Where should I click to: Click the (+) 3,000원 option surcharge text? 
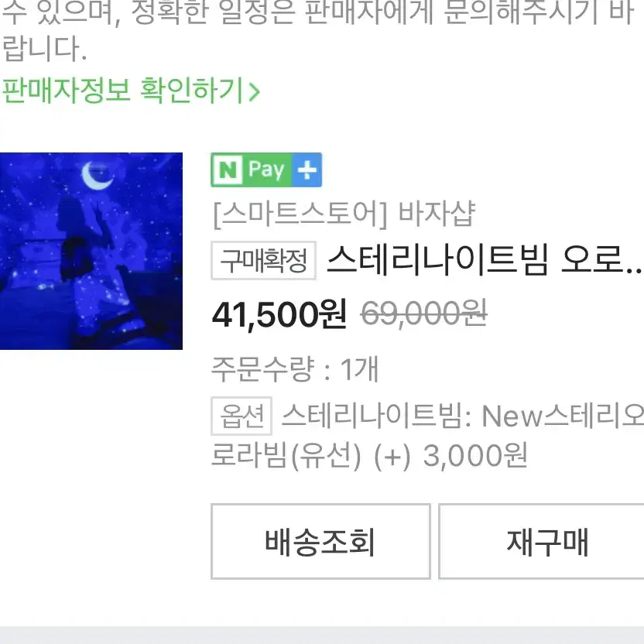tap(450, 455)
